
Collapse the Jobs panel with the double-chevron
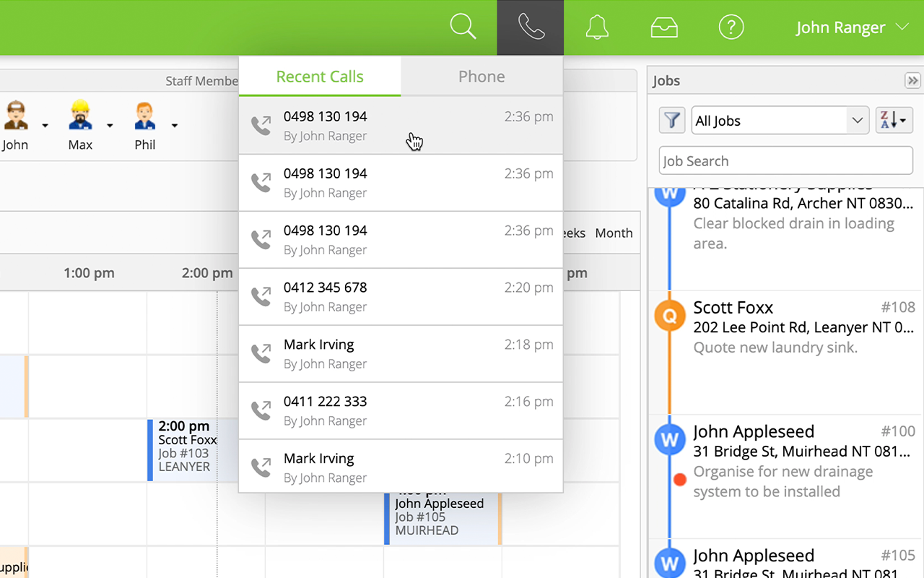[x=913, y=80]
